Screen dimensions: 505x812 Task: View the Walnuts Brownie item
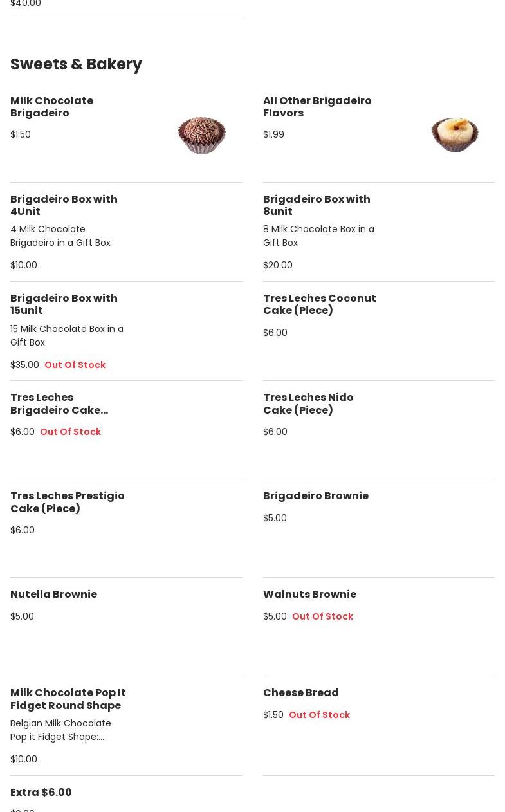point(309,595)
